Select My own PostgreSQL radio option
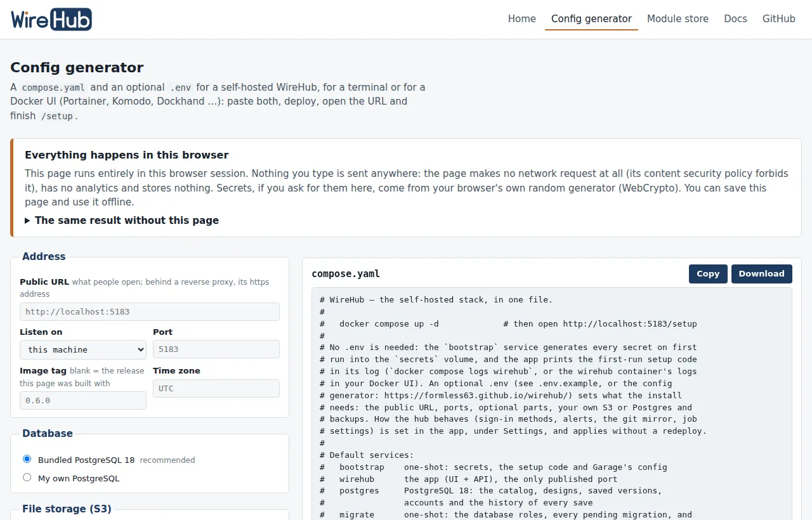The width and height of the screenshot is (812, 520). click(27, 478)
